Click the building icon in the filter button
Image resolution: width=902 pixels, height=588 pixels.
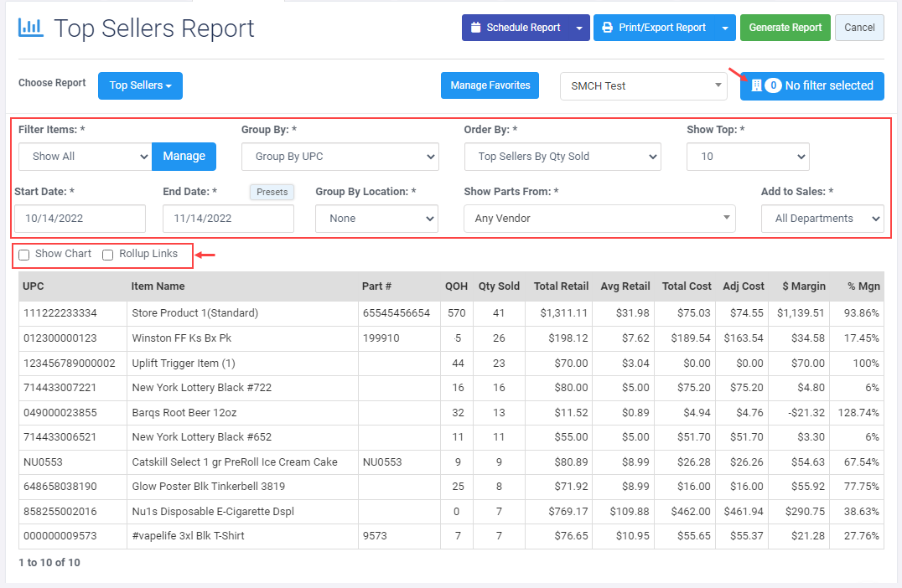tap(755, 85)
